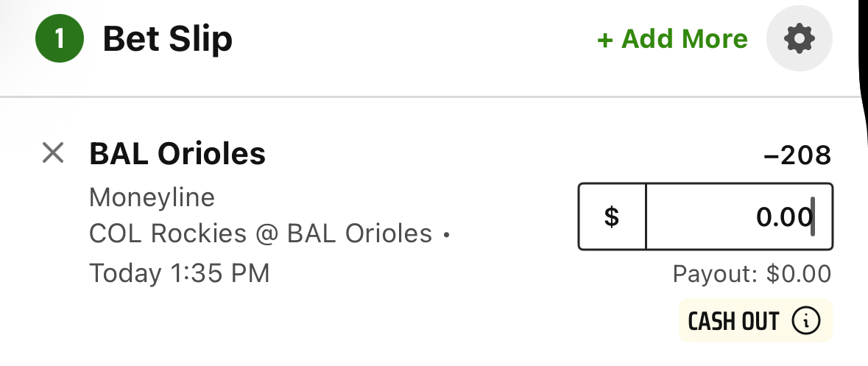Tap the green bet count badge
The width and height of the screenshot is (868, 366).
pos(59,39)
